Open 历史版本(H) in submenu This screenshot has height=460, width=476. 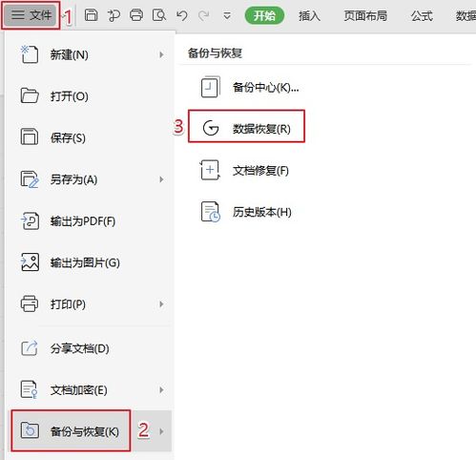point(261,212)
